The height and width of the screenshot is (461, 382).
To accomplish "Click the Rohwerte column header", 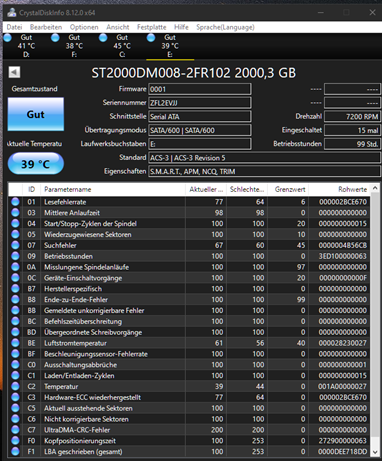I will [339, 189].
